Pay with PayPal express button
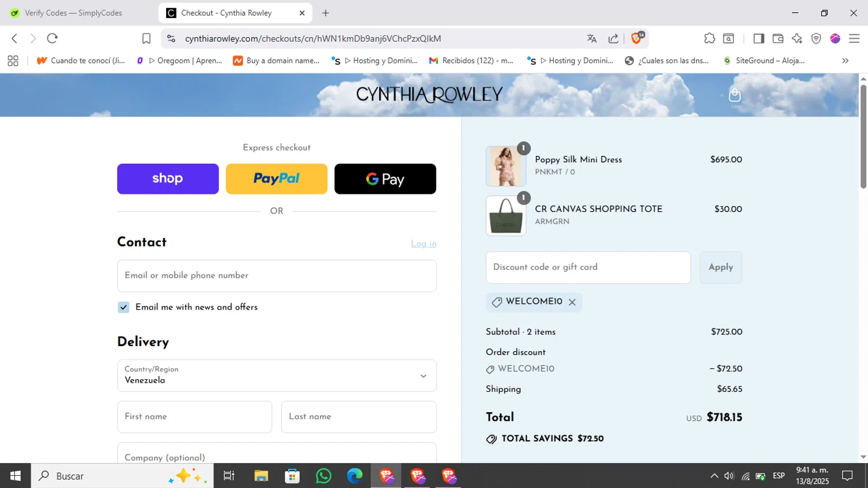The image size is (868, 488). [x=277, y=179]
